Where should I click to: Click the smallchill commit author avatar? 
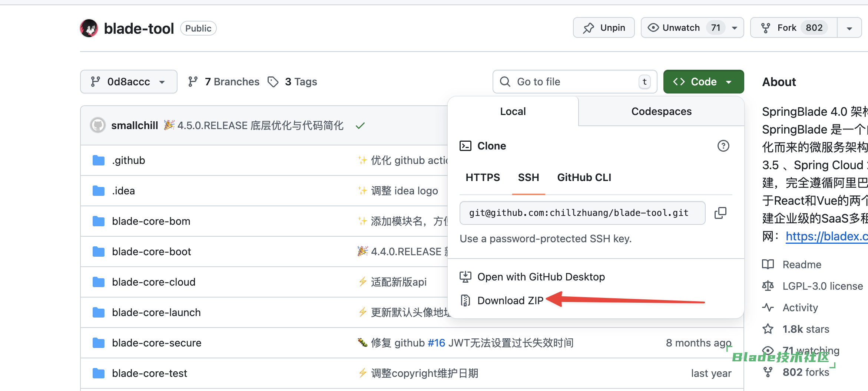[98, 125]
